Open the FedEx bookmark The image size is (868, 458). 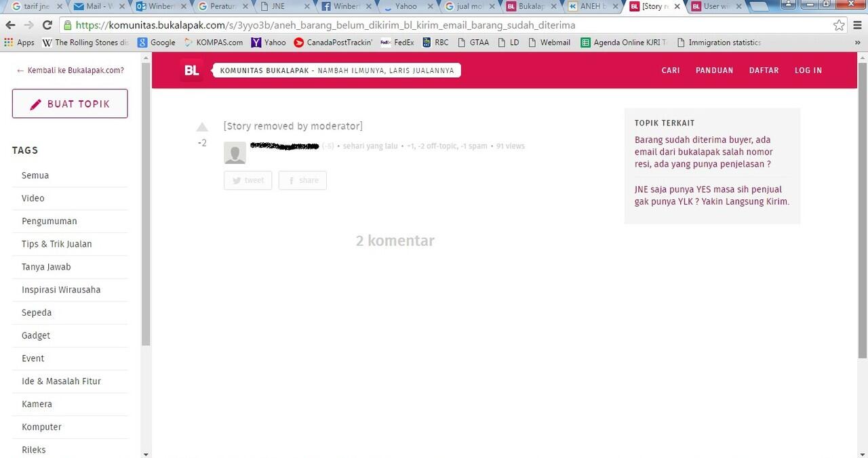click(397, 42)
